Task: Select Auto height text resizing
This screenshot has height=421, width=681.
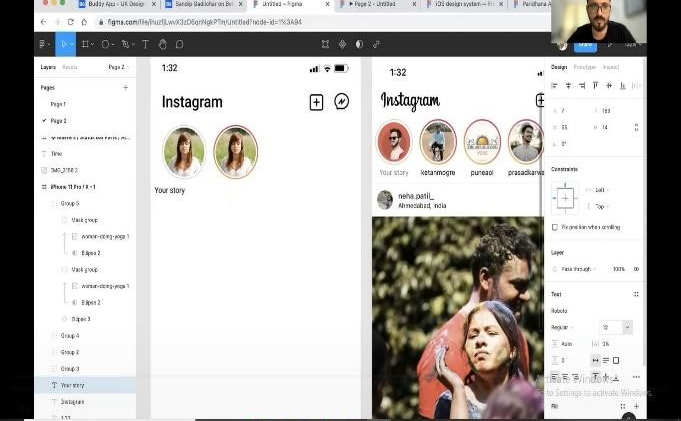Action: tap(606, 361)
